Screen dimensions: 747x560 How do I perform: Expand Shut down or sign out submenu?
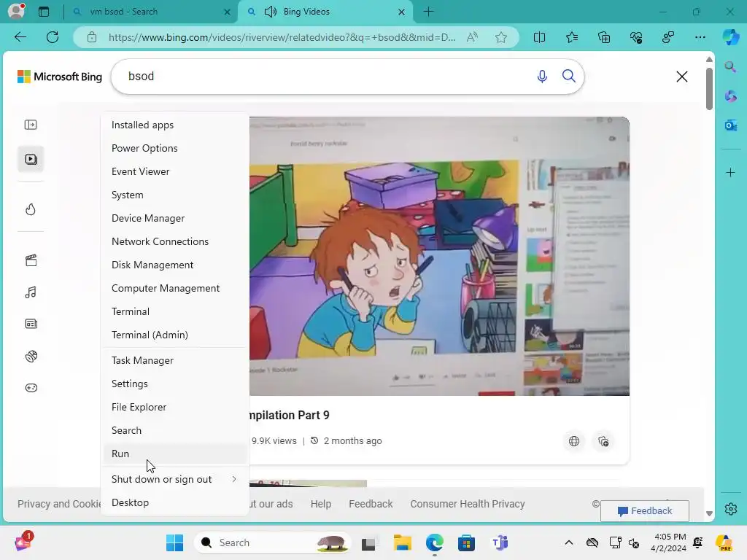pyautogui.click(x=175, y=480)
